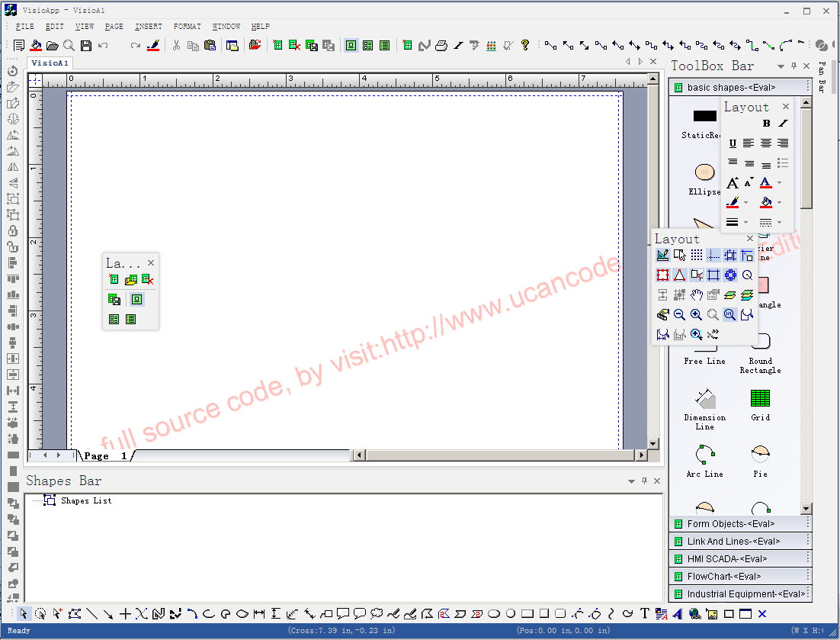Viewport: 840px width, 640px height.
Task: Click the Help question mark icon
Action: click(x=524, y=46)
